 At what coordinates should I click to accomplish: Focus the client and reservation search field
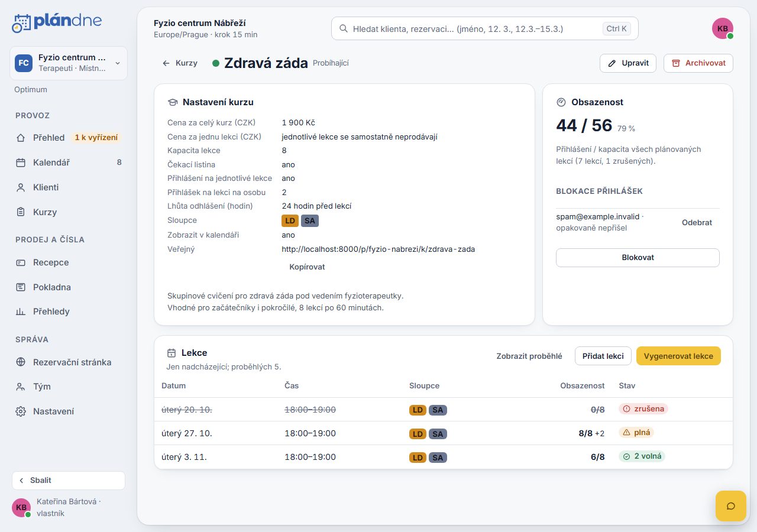pos(485,28)
